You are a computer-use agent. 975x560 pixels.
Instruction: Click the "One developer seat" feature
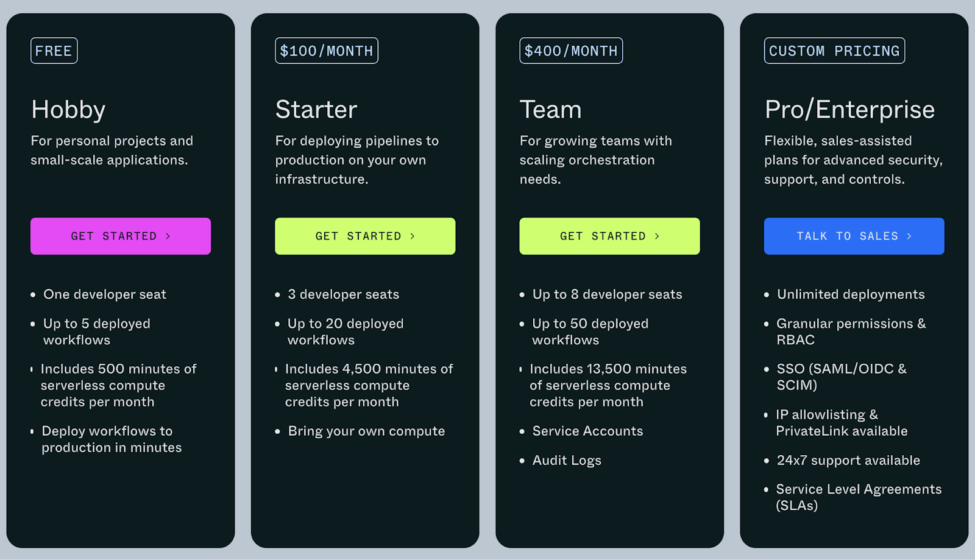pyautogui.click(x=105, y=295)
